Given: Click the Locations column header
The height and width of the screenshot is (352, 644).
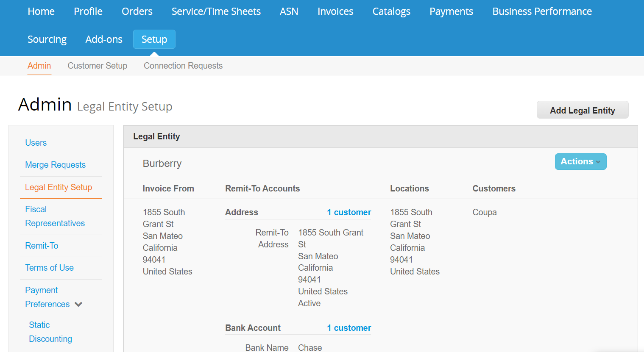Looking at the screenshot, I should click(x=410, y=188).
